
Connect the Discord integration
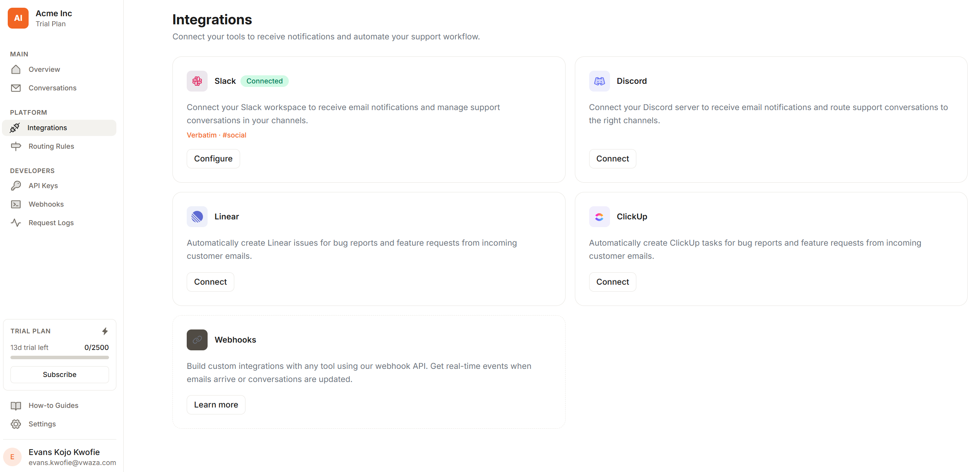pos(612,158)
